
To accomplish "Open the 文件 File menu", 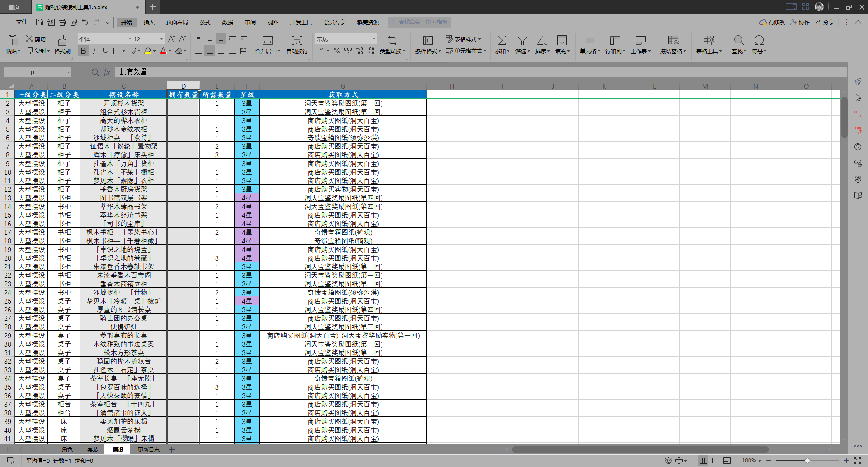I will pyautogui.click(x=17, y=22).
